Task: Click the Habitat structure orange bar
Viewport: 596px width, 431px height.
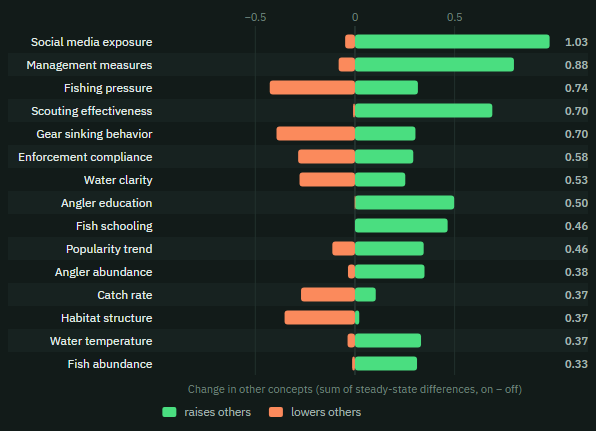Action: click(320, 318)
